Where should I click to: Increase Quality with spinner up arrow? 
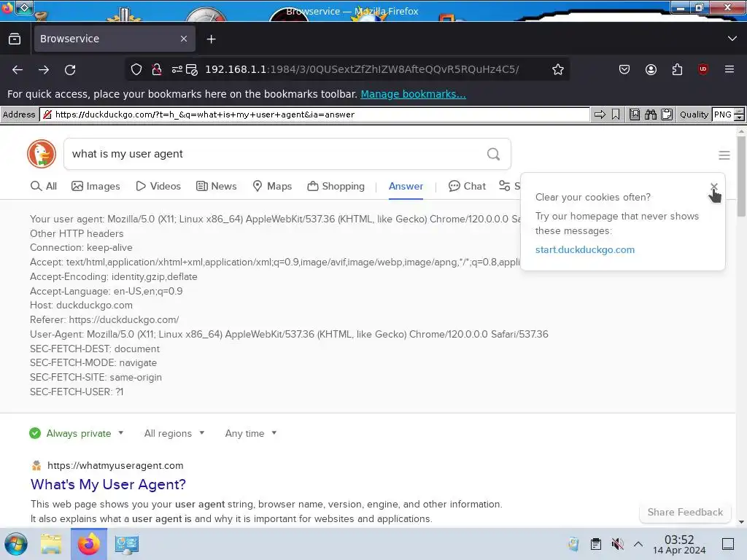pyautogui.click(x=739, y=112)
